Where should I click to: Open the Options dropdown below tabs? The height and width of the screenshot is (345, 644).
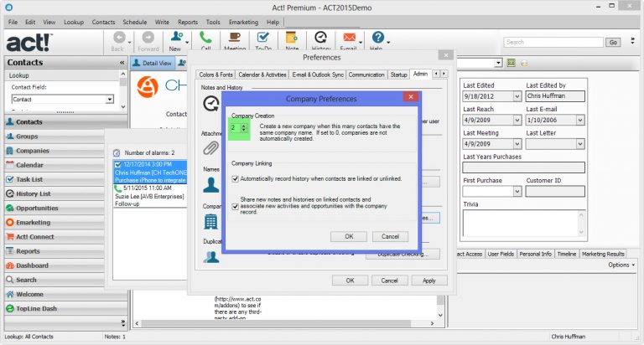(x=621, y=265)
